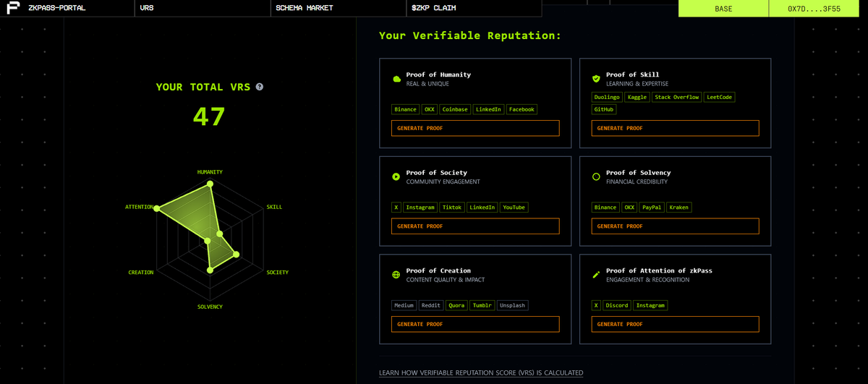Select the Stack Overflow tag
Screen dimensions: 868x384
677,97
